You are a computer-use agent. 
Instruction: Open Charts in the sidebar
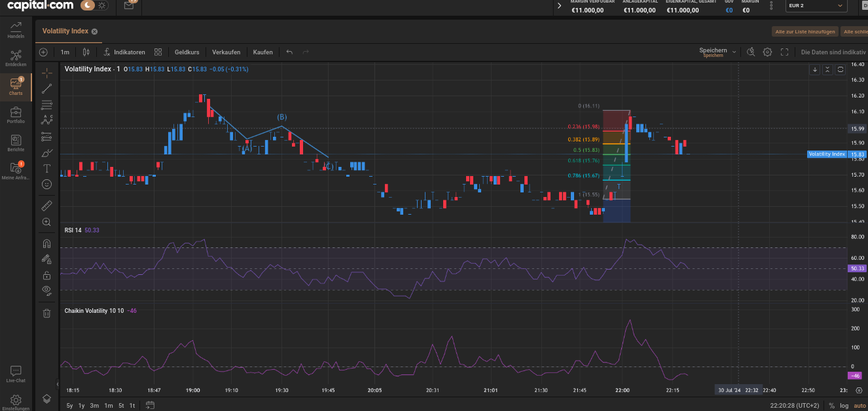(x=16, y=86)
